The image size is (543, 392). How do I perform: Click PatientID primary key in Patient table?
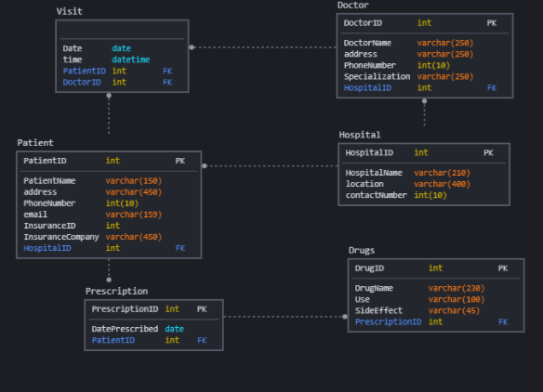point(45,161)
